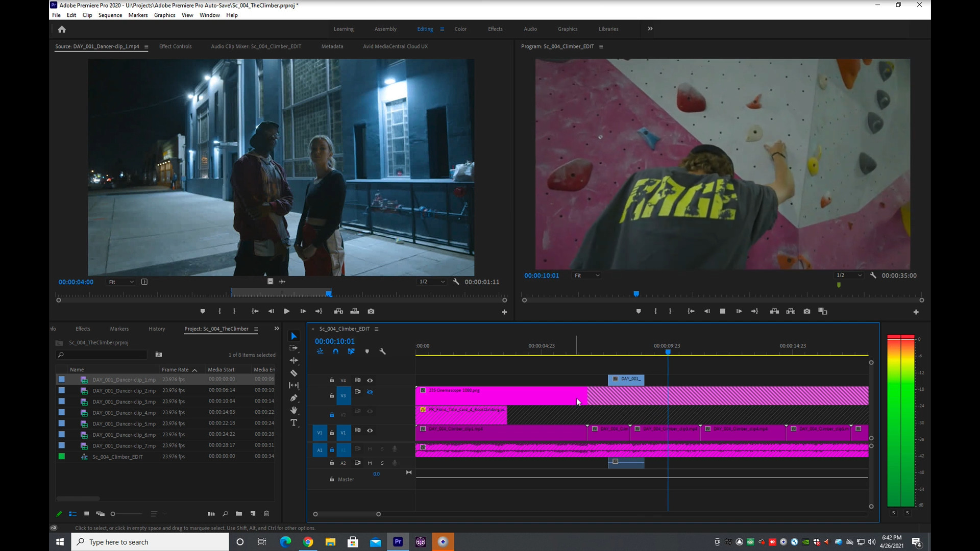Select the Ripple Edit tool
The height and width of the screenshot is (551, 980).
[x=294, y=361]
